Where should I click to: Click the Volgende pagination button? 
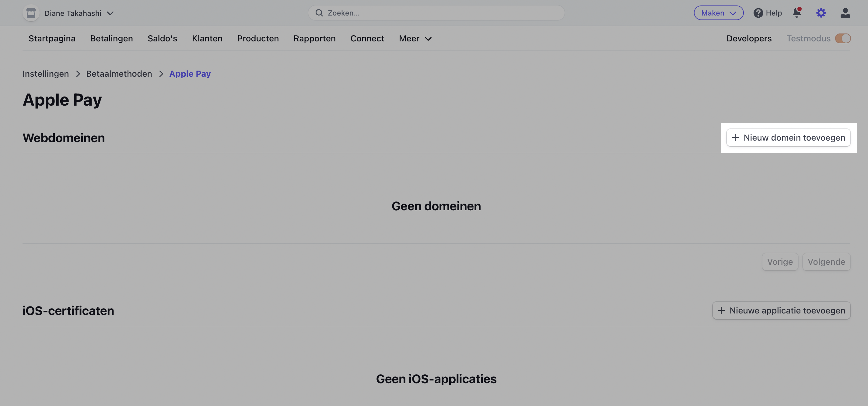tap(826, 262)
